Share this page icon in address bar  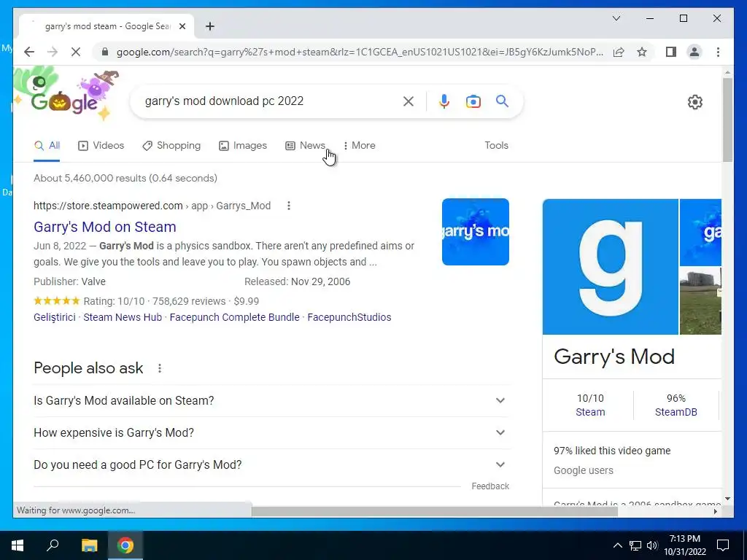tap(619, 52)
